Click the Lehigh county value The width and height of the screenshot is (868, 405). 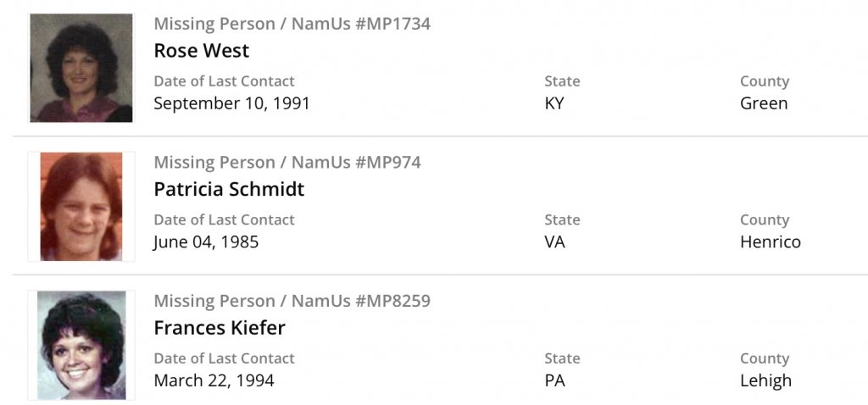[x=765, y=380]
